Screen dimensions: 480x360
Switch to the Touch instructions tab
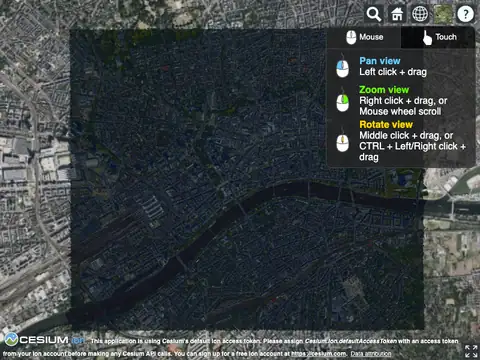click(x=438, y=37)
